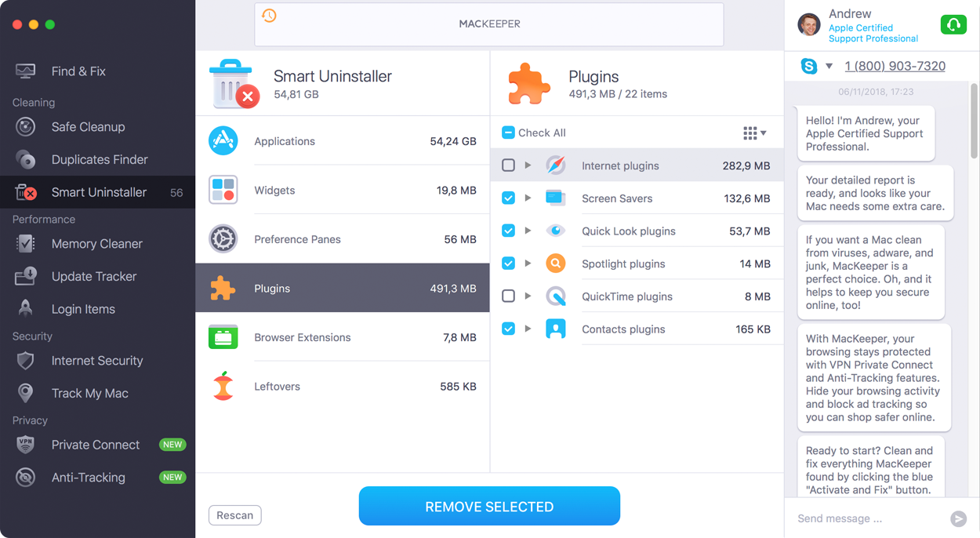Open the Skype contact method dropdown arrow
Viewport: 980px width, 538px height.
(x=829, y=67)
